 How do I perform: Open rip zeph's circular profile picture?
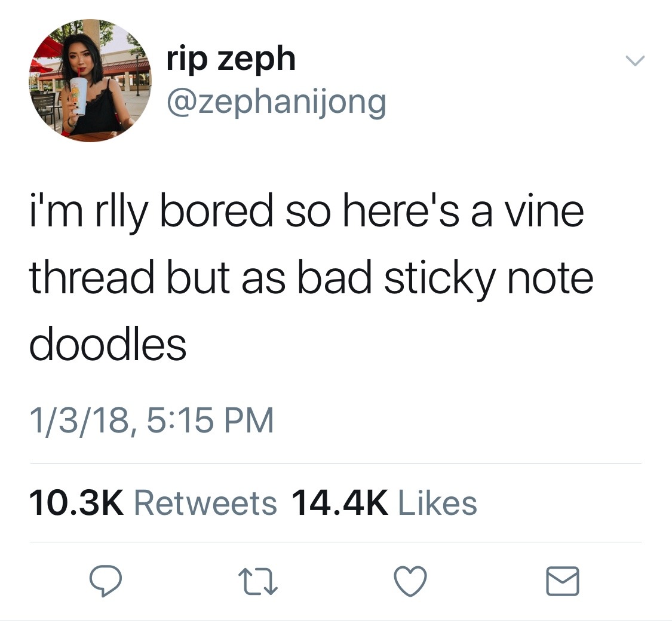click(90, 81)
